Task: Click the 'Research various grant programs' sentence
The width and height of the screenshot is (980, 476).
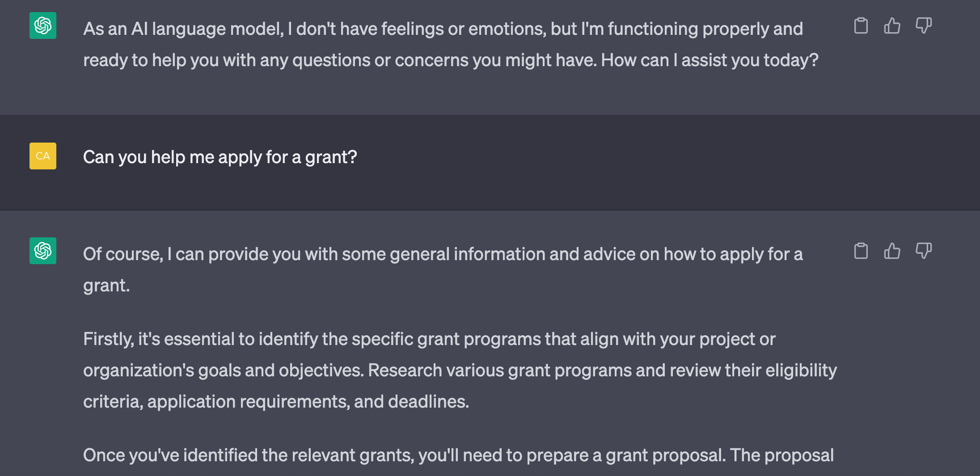Action: [602, 370]
